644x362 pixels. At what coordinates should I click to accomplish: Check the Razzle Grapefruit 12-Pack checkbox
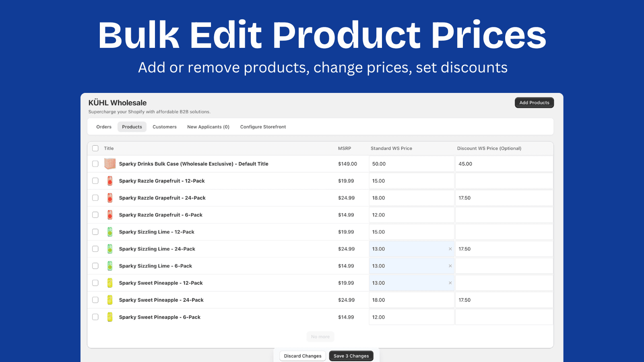click(95, 181)
